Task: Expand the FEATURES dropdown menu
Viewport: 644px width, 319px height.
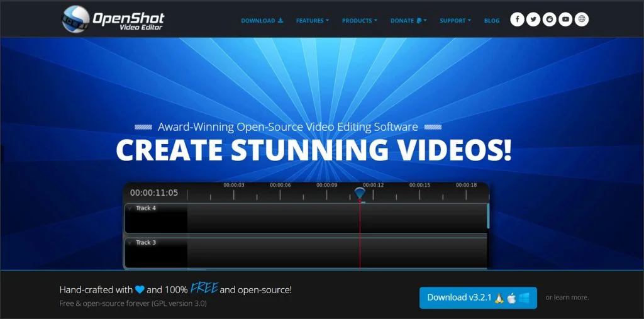Action: (x=313, y=21)
